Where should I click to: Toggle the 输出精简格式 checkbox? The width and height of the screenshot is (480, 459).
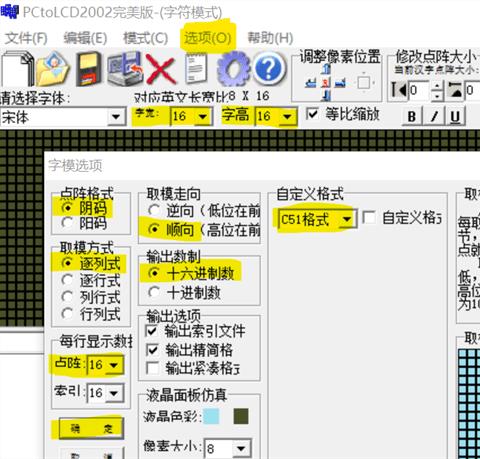click(x=152, y=350)
